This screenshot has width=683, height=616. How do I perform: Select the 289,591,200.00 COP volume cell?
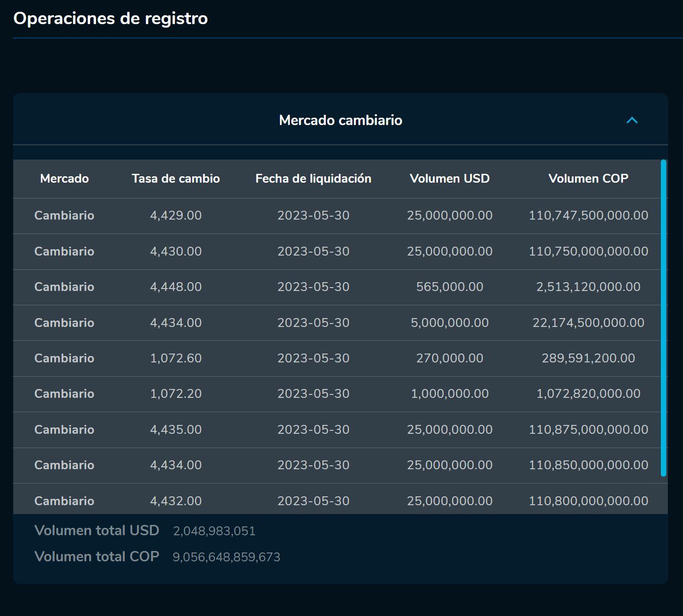(x=588, y=358)
